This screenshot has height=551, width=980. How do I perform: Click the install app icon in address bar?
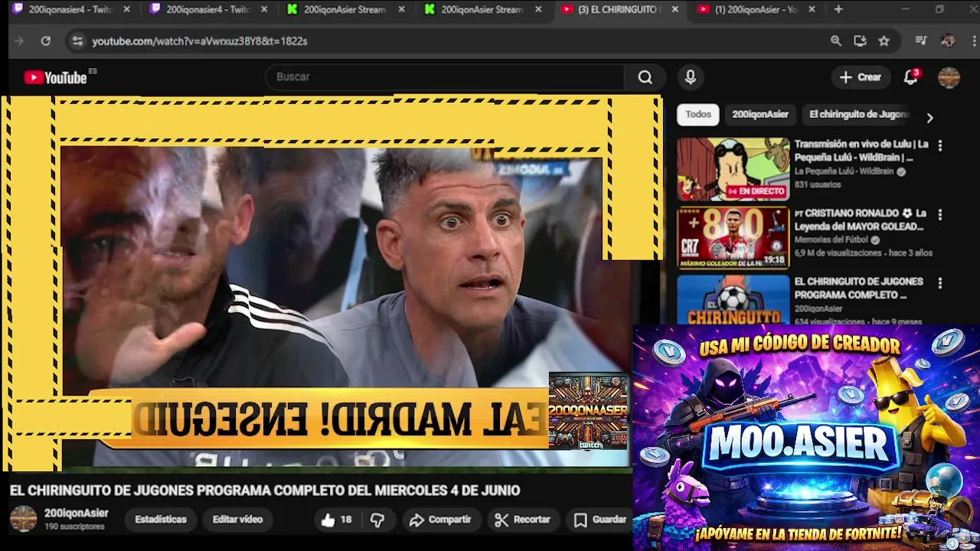point(860,41)
